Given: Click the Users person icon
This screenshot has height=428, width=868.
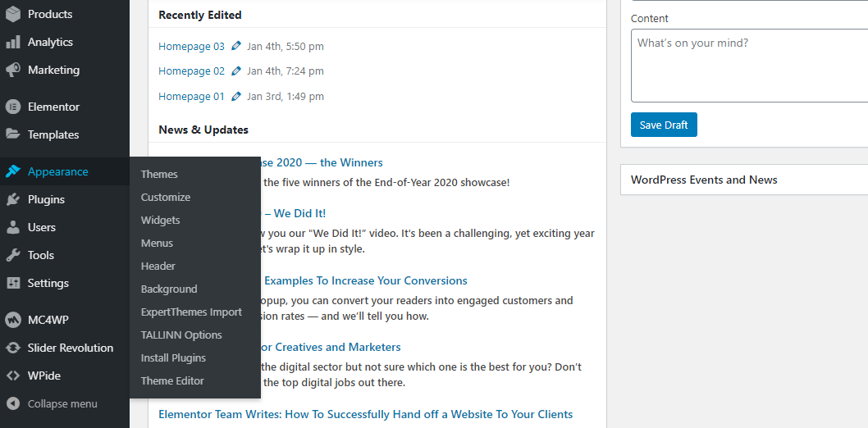Looking at the screenshot, I should [13, 227].
